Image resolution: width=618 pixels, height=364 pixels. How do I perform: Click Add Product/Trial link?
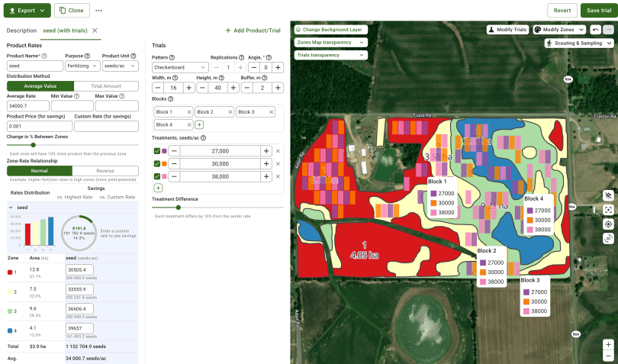[253, 31]
